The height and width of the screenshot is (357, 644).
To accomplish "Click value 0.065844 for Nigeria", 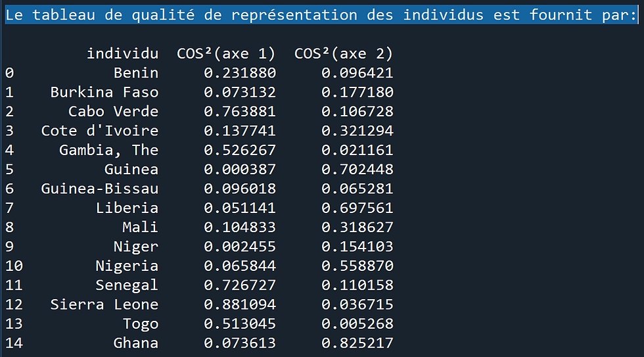I will (240, 266).
